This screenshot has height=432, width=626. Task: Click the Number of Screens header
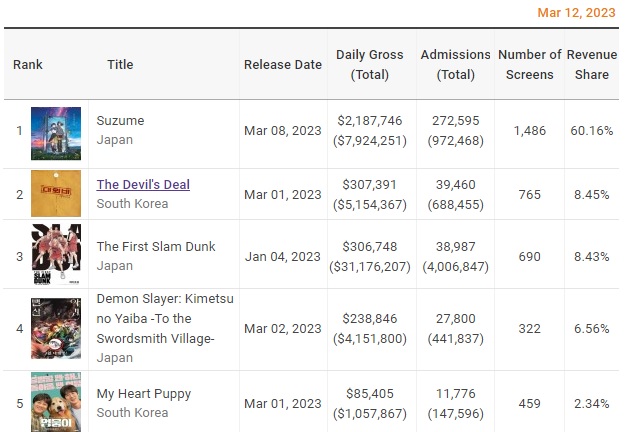[x=529, y=64]
